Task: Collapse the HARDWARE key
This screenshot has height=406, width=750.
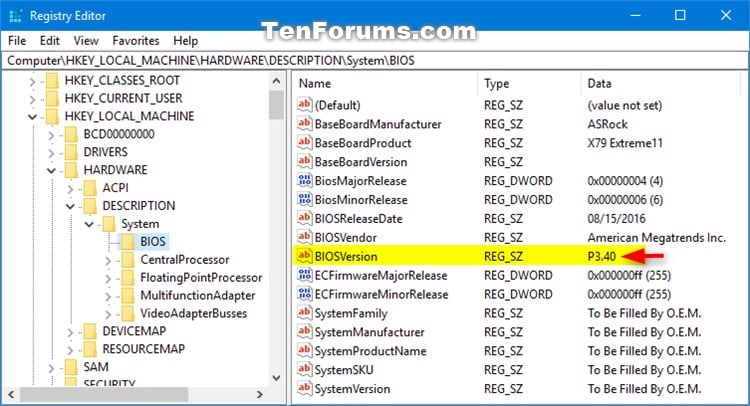Action: 51,170
